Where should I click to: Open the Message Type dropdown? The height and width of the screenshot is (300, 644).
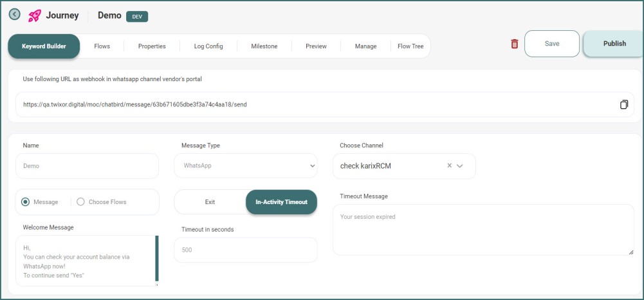point(245,165)
